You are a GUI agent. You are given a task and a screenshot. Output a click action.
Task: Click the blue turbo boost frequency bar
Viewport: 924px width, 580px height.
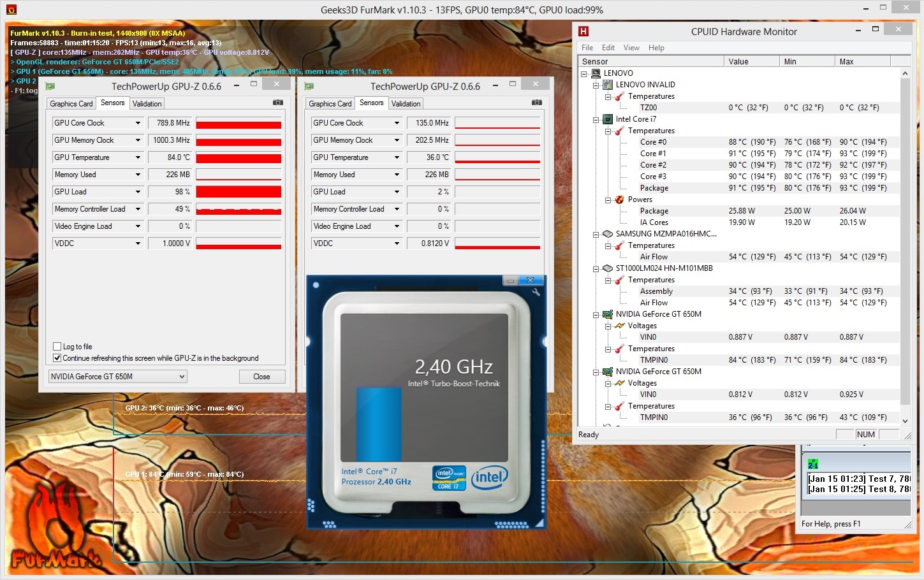click(x=379, y=424)
